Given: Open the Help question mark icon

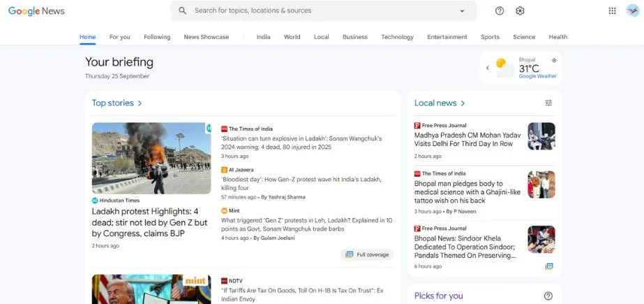Looking at the screenshot, I should (x=500, y=11).
